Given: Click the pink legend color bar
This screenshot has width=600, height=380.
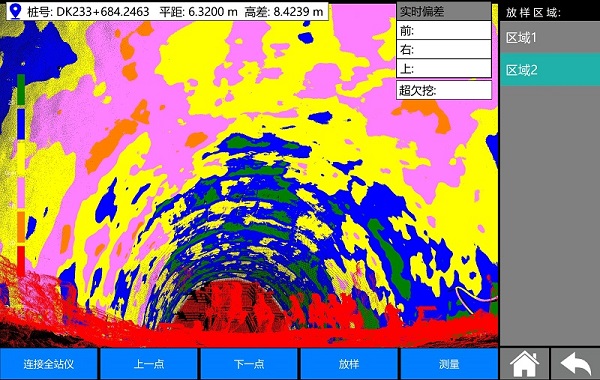Looking at the screenshot, I should click(x=21, y=192).
